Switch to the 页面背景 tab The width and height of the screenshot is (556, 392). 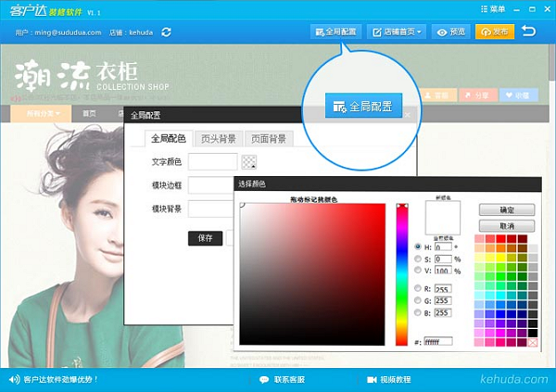click(269, 139)
